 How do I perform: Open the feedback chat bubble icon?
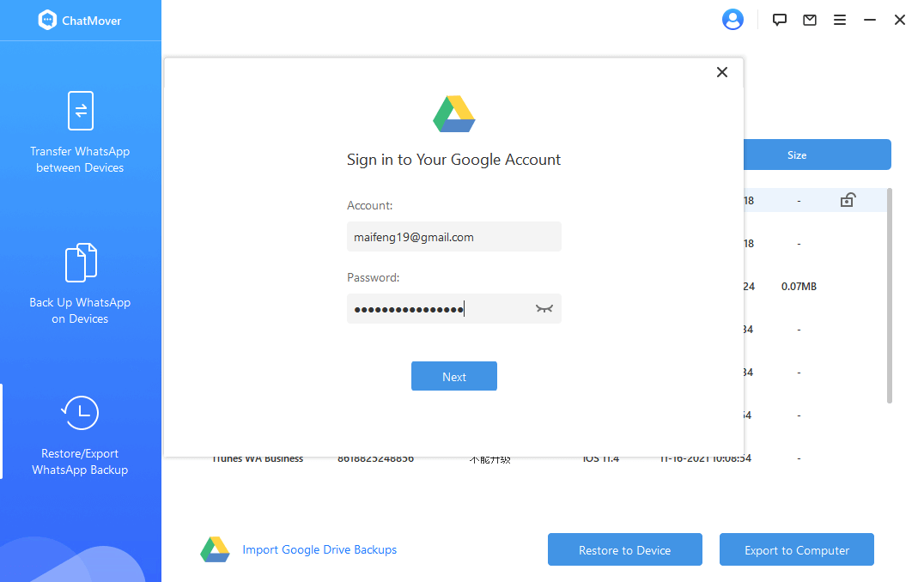(x=780, y=20)
